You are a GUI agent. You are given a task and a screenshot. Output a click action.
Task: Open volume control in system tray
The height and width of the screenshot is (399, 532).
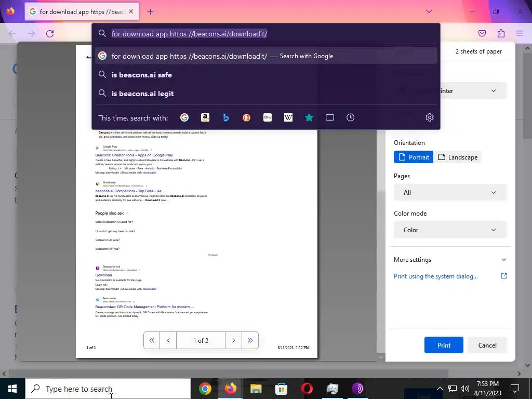pyautogui.click(x=465, y=389)
